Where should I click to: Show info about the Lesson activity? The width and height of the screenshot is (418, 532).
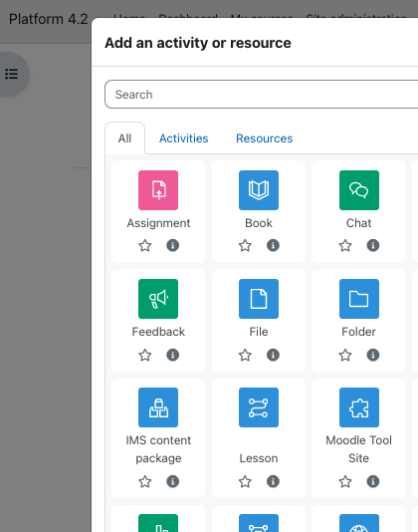[273, 481]
